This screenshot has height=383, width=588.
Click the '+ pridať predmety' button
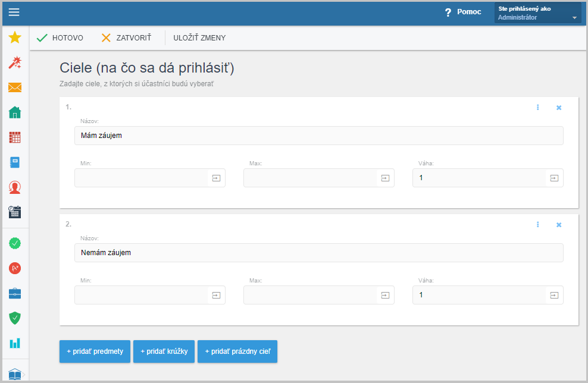point(95,351)
